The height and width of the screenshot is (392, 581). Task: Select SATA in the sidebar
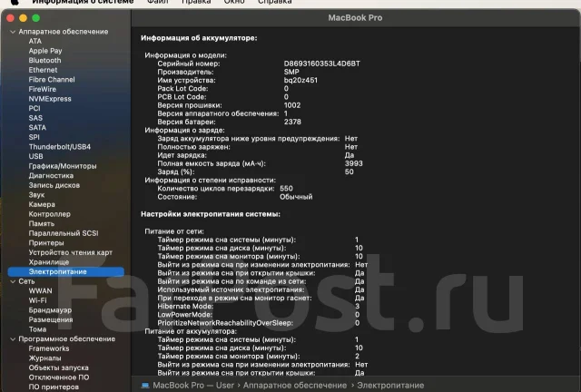coord(37,128)
